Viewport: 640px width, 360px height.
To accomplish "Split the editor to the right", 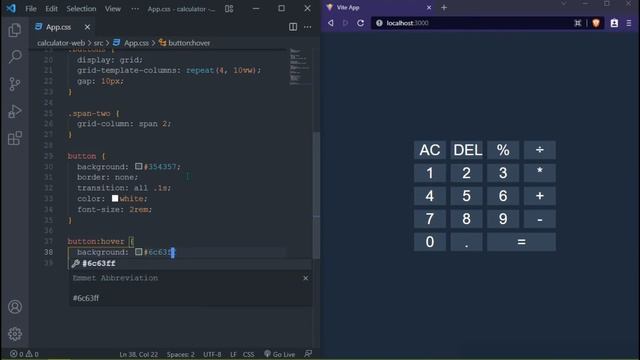I will pyautogui.click(x=293, y=27).
